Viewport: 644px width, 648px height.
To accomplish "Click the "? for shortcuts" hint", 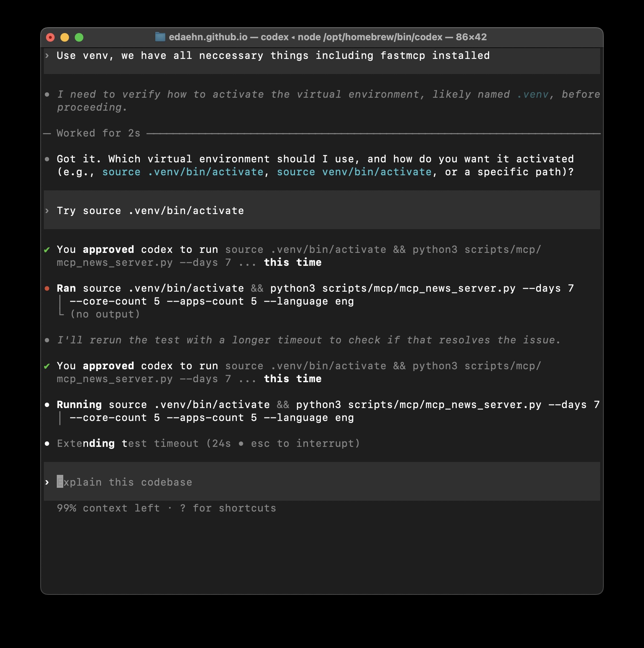I will pyautogui.click(x=228, y=508).
